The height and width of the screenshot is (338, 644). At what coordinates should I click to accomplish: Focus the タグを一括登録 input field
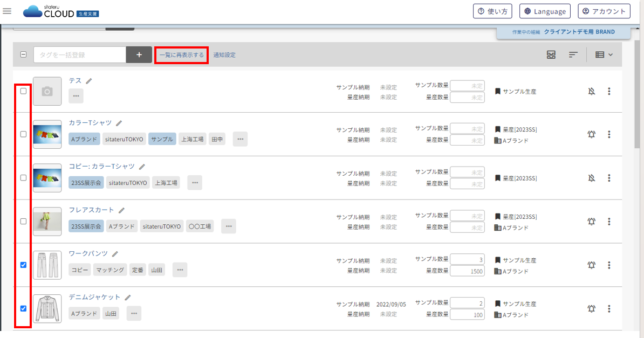(x=80, y=54)
